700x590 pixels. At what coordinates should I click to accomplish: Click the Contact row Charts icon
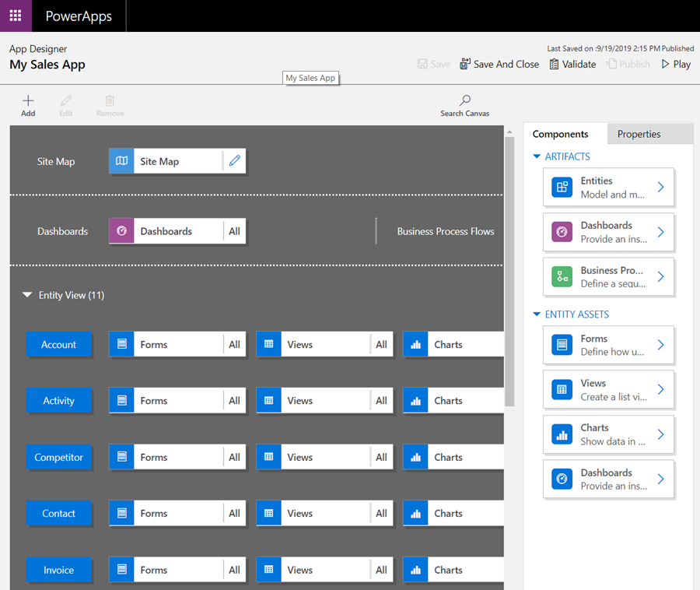coord(415,513)
